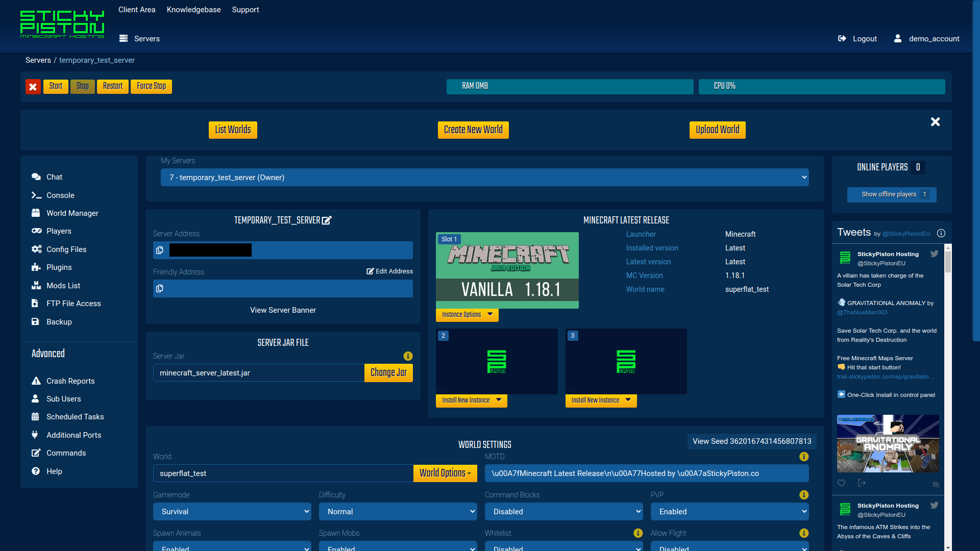Click the FTP File Access sidebar icon

click(36, 304)
